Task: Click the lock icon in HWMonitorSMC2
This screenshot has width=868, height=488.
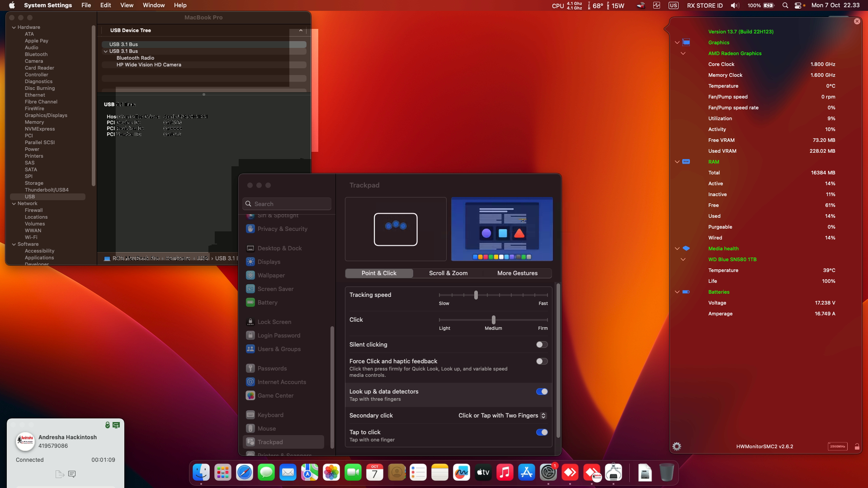Action: [x=857, y=446]
